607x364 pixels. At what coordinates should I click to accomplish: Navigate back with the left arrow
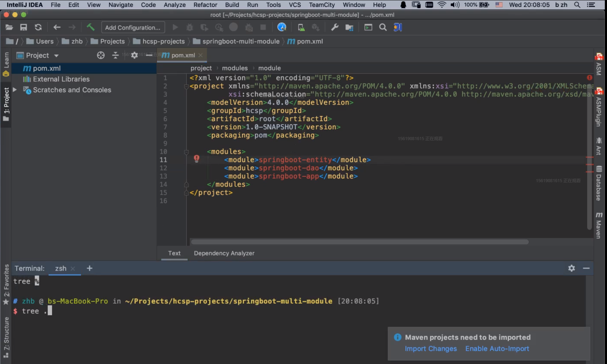pyautogui.click(x=57, y=27)
